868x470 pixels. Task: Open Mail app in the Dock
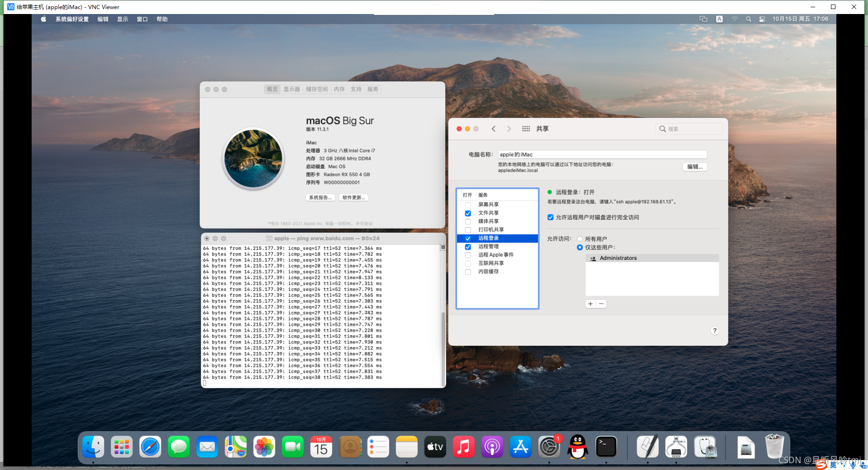click(x=207, y=447)
